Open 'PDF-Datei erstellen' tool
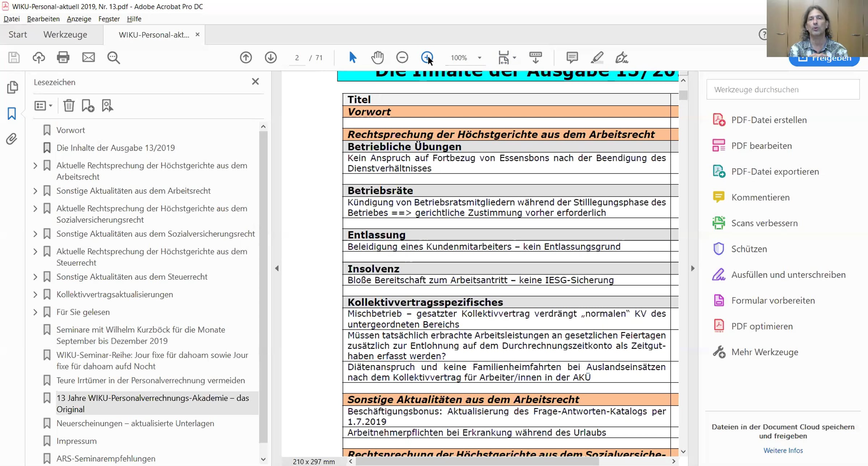868x466 pixels. 759,120
